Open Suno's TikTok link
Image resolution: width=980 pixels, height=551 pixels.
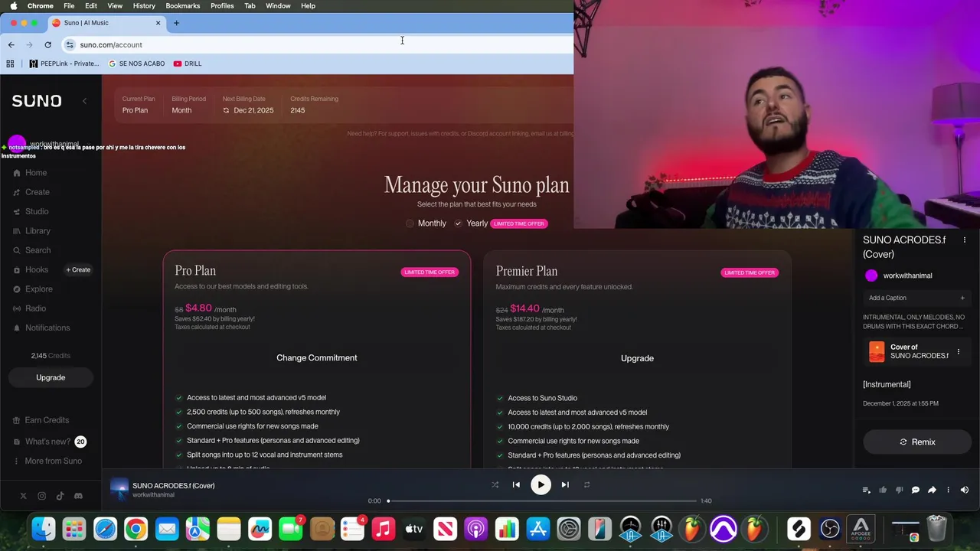pyautogui.click(x=60, y=496)
